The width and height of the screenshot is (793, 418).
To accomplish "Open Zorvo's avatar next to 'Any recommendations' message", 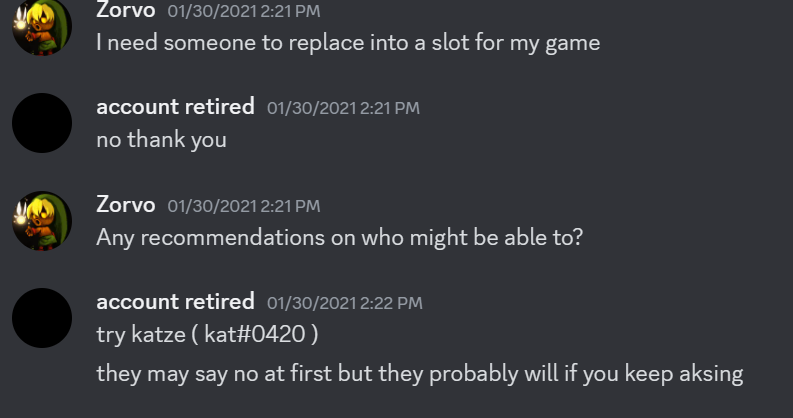I will click(x=42, y=220).
